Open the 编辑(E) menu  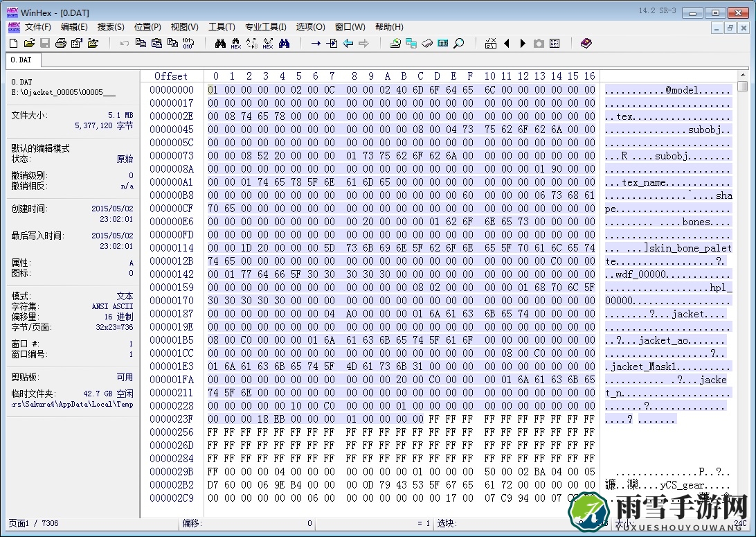tap(74, 27)
